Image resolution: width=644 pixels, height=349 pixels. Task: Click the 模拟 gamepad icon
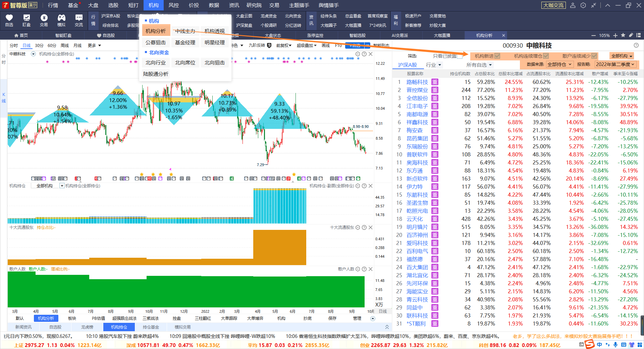coord(61,18)
